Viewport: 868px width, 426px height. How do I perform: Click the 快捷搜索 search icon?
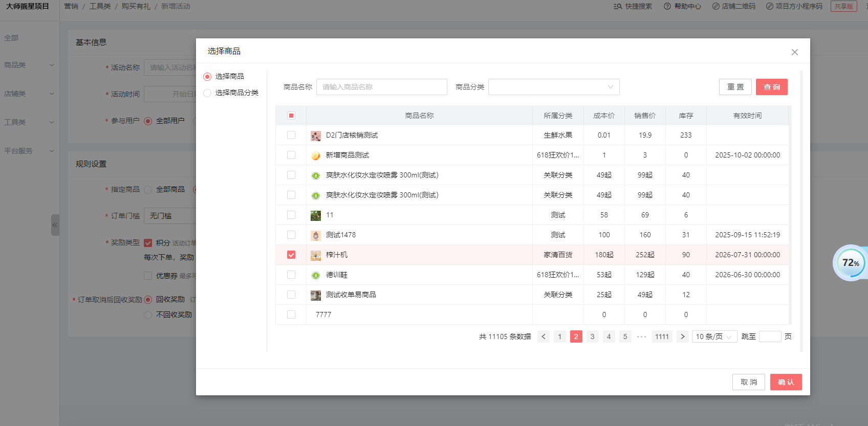(618, 7)
